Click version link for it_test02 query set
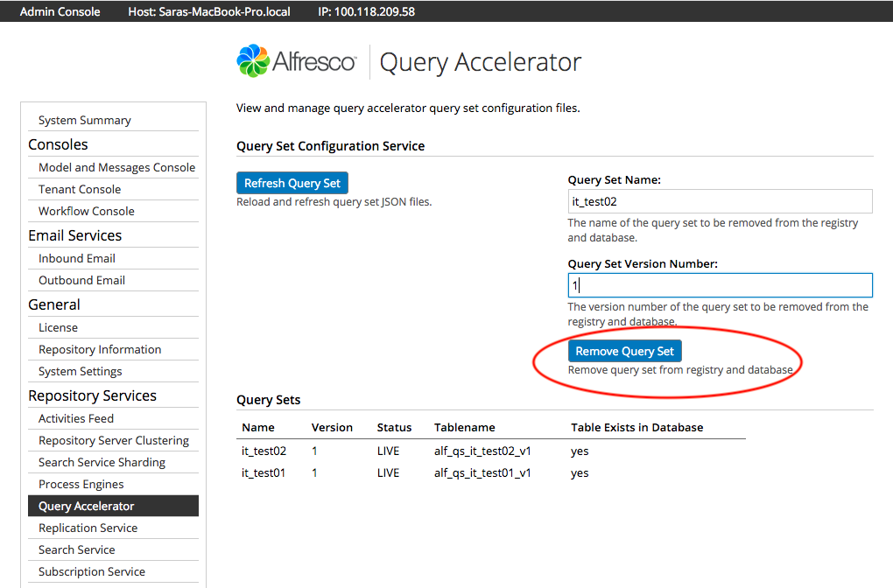 click(x=314, y=451)
